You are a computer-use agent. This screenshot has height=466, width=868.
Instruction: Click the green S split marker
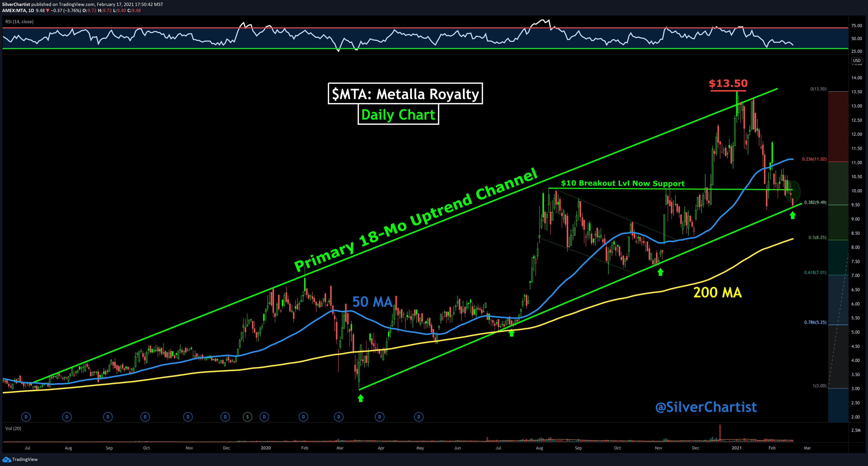[x=247, y=417]
